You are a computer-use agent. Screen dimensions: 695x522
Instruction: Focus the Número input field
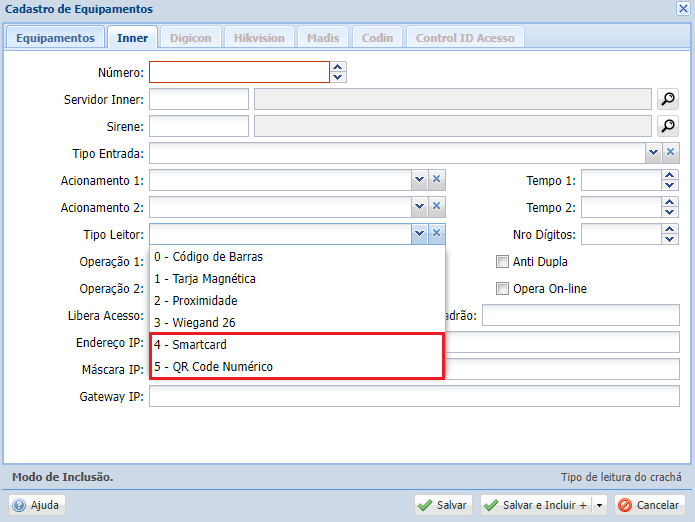(239, 72)
